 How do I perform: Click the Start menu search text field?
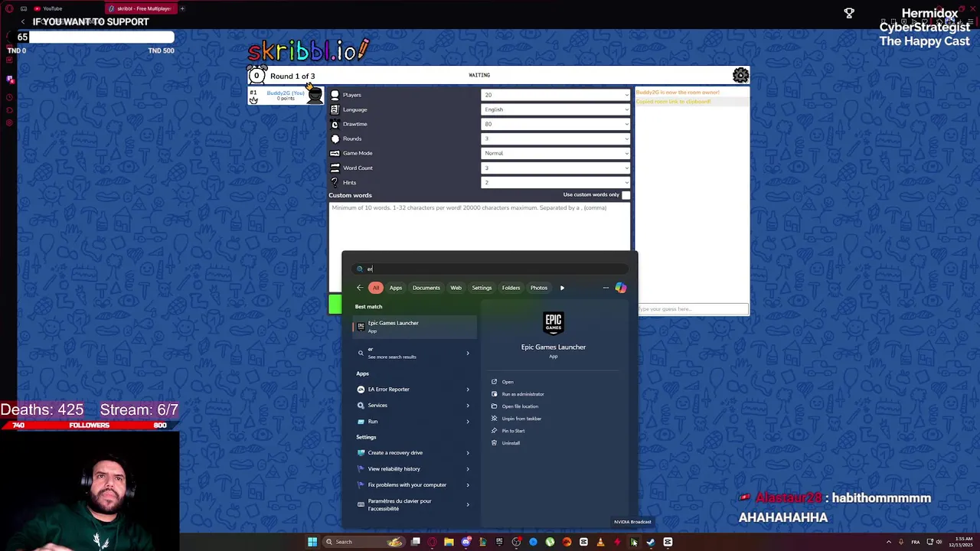pyautogui.click(x=490, y=269)
